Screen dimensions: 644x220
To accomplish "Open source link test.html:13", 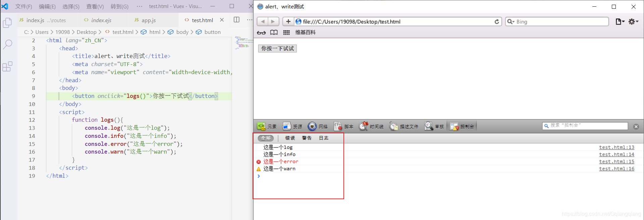I will (617, 147).
